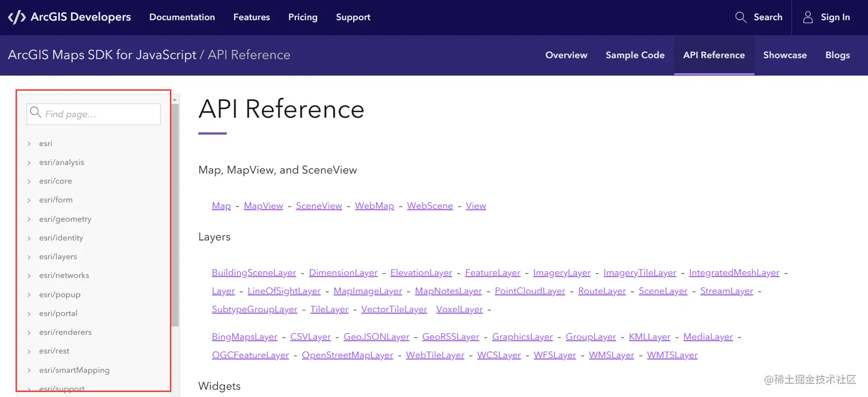Open the PointCloudLayer link
This screenshot has height=397, width=868.
coord(530,291)
